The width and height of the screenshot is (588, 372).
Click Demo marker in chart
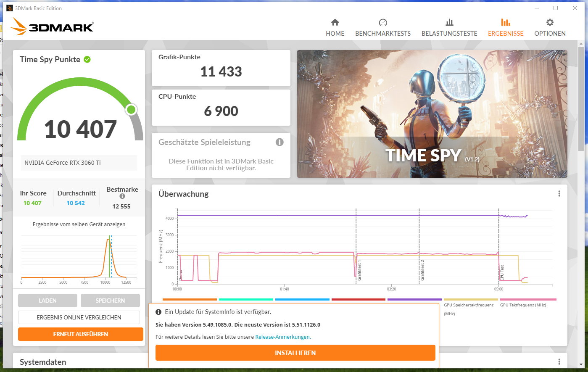pyautogui.click(x=181, y=275)
